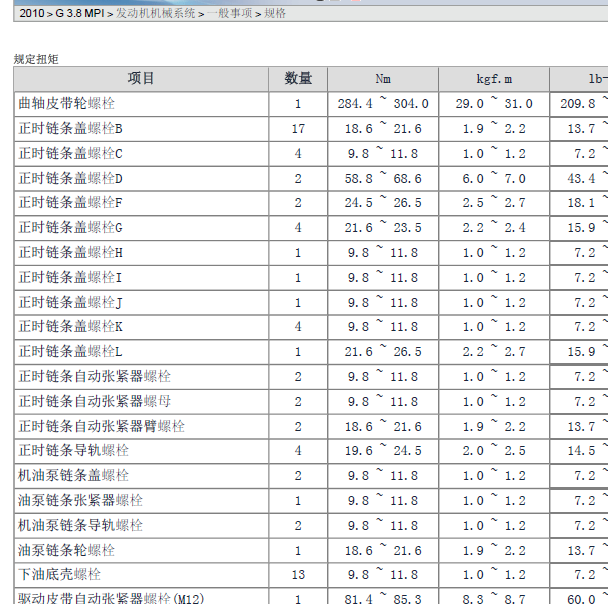Select the "29.0 ~ 31.0" kgf.m value
608x604 pixels.
tap(494, 104)
